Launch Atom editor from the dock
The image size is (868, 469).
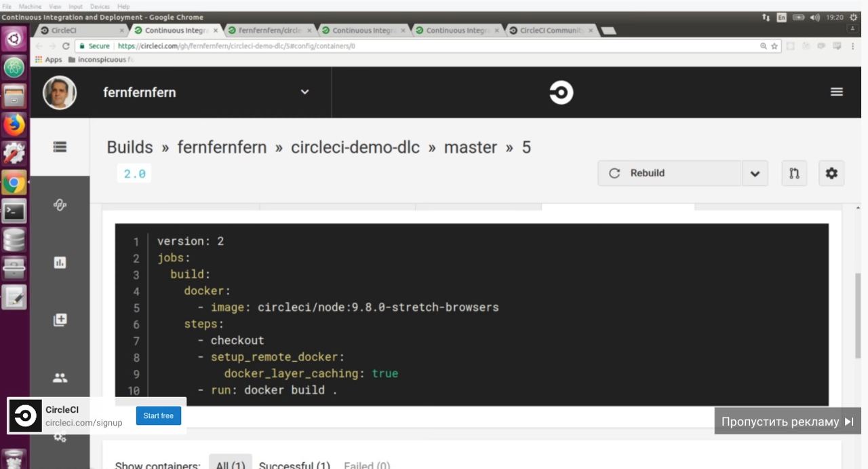click(x=14, y=67)
